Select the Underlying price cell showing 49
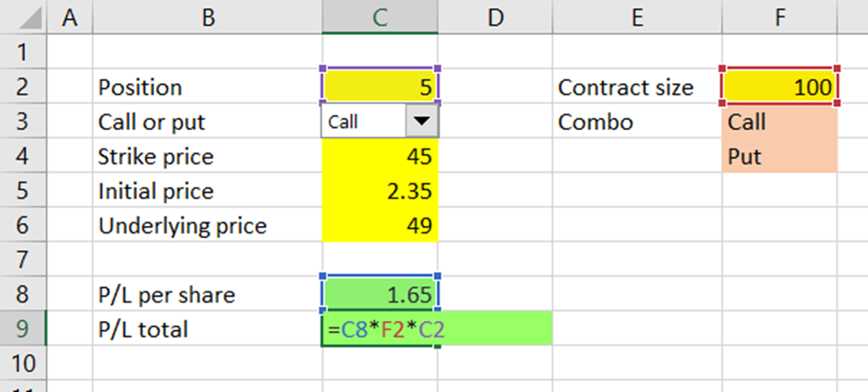868x392 pixels. pyautogui.click(x=380, y=225)
